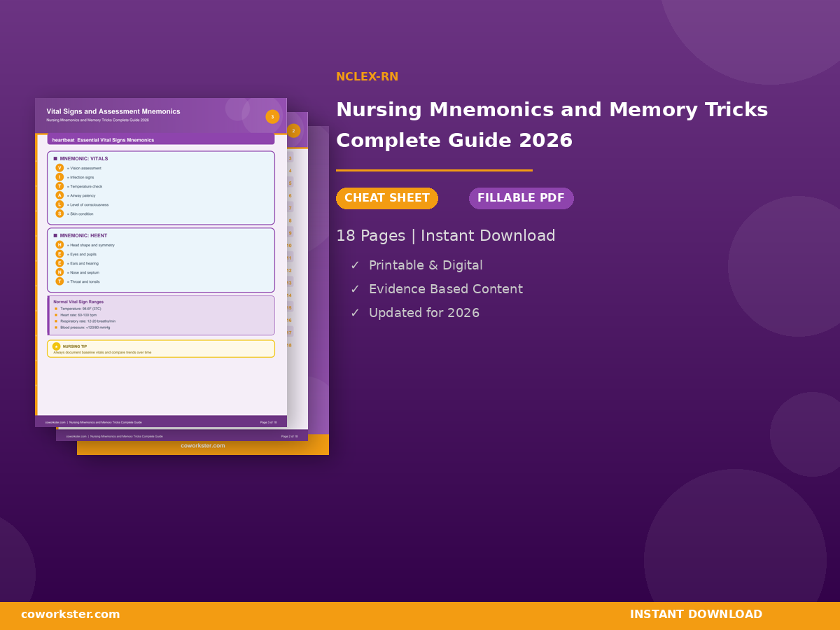Screen dimensions: 840x630
Task: Click the 'MNEMONIC: VITALS' heading
Action: (x=84, y=159)
